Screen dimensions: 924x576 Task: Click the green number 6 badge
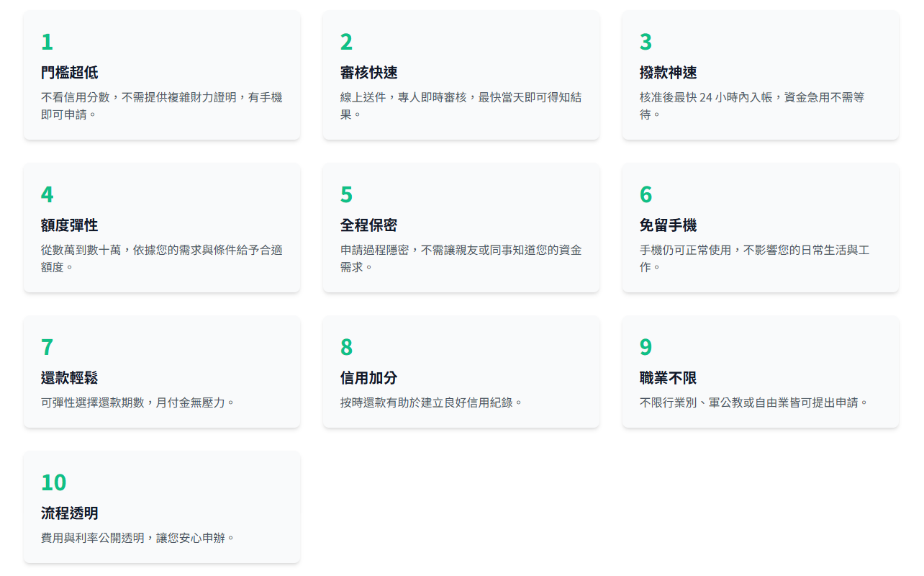point(646,195)
